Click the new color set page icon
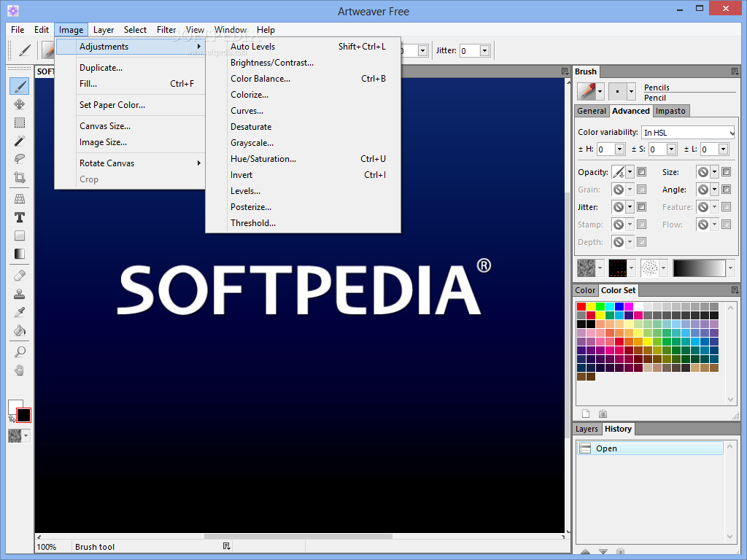Screen dimensions: 747x560 586,413
